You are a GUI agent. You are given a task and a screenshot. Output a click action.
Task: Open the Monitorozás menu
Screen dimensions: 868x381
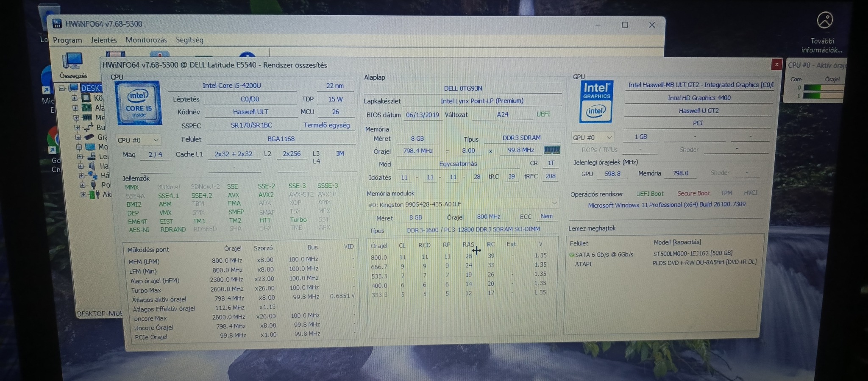click(146, 40)
